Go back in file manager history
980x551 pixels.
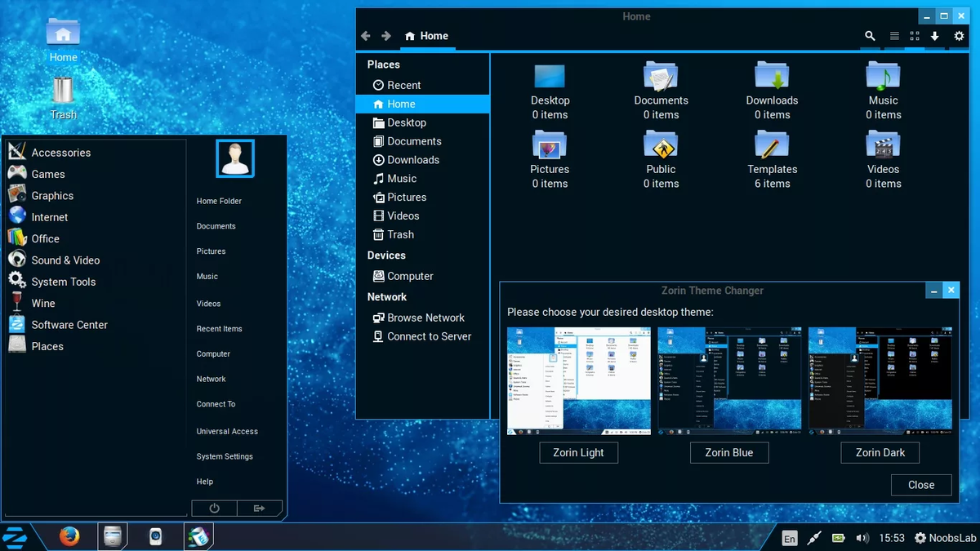click(366, 36)
